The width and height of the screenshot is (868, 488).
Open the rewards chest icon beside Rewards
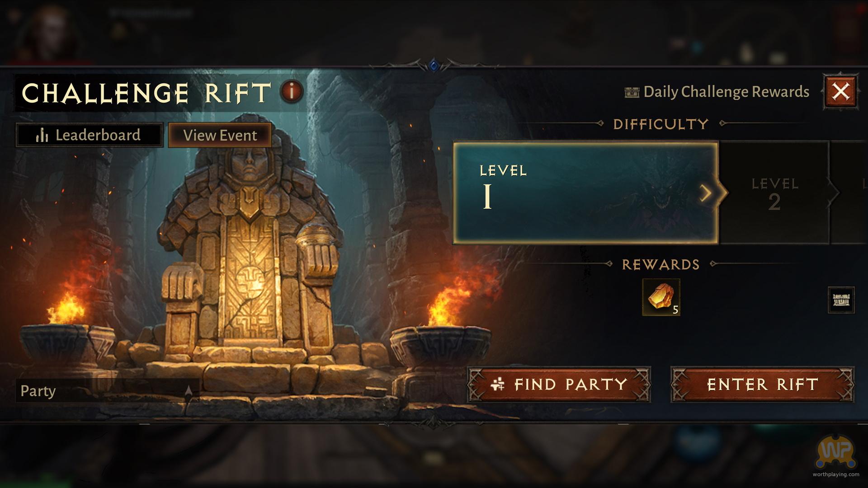pyautogui.click(x=841, y=300)
